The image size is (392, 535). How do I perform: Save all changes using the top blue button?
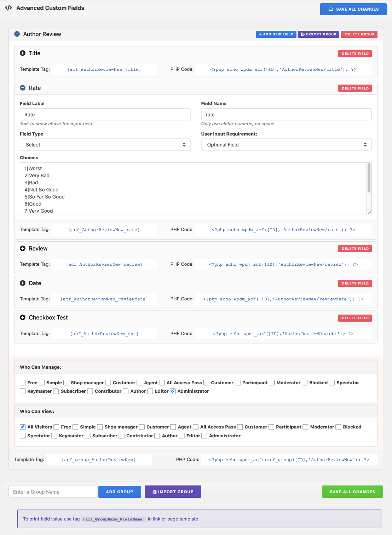353,9
